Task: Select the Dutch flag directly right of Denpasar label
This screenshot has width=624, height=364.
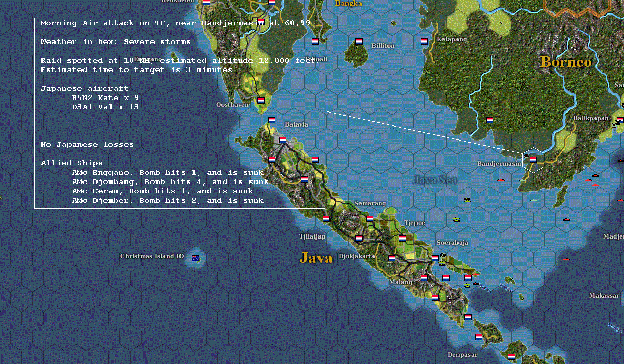Action: 511,357
